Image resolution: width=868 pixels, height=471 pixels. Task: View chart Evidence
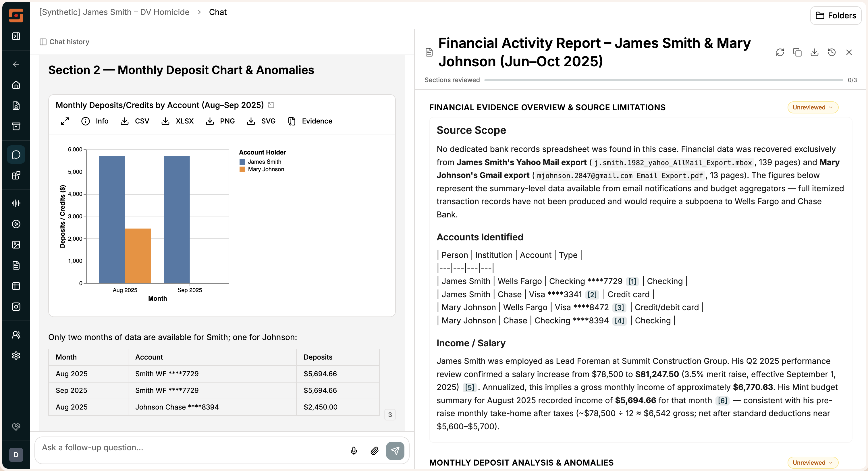(310, 121)
